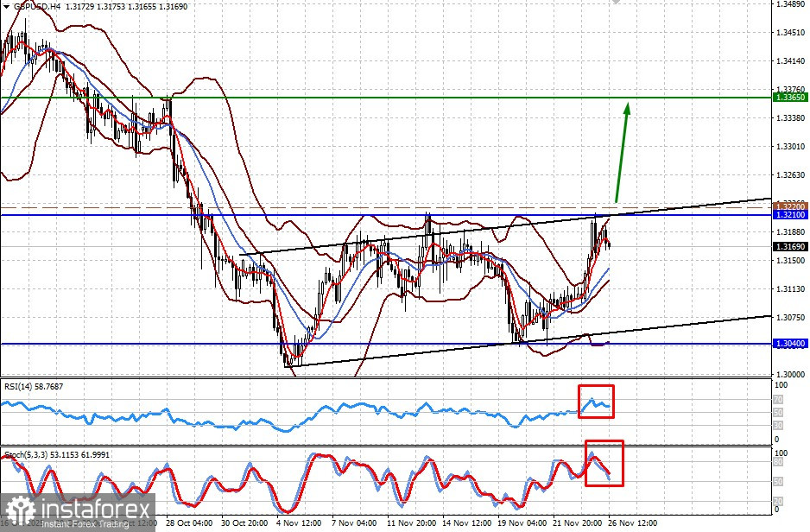Click the 1.34140 price axis label
The image size is (810, 532).
790,61
